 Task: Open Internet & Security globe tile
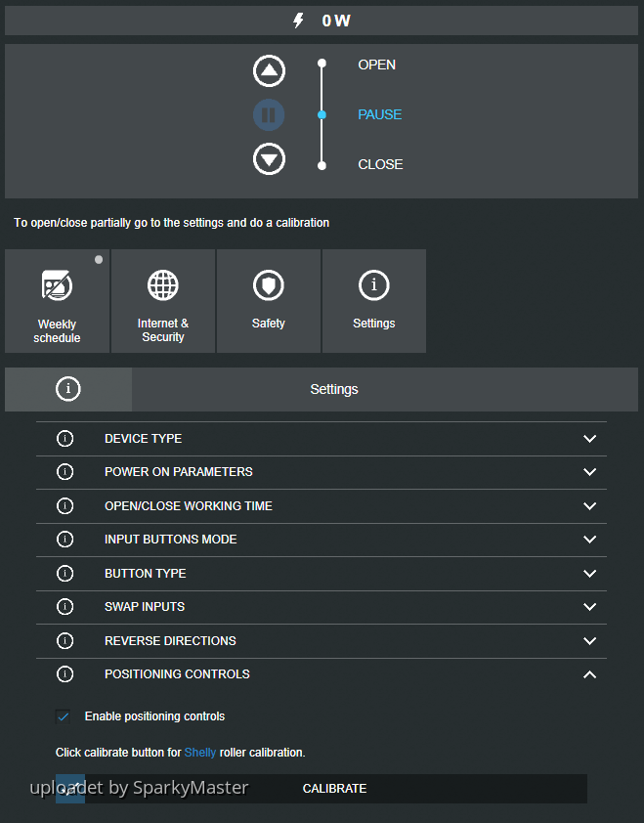tap(163, 301)
